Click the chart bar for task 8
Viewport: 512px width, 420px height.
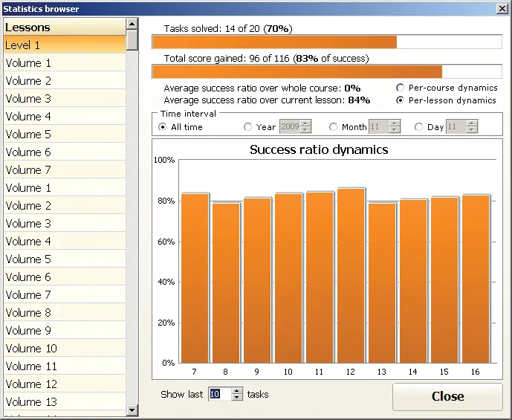226,282
